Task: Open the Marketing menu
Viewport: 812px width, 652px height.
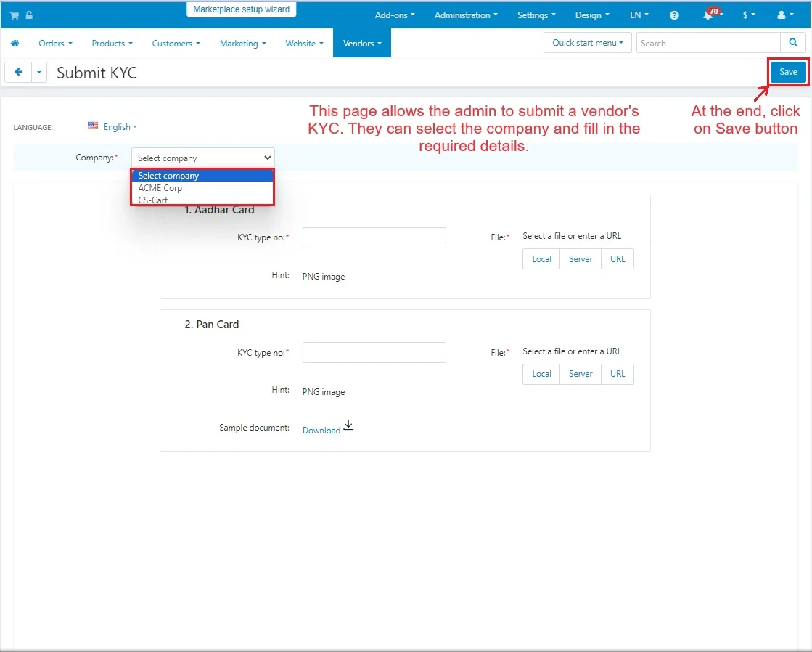Action: pos(242,44)
